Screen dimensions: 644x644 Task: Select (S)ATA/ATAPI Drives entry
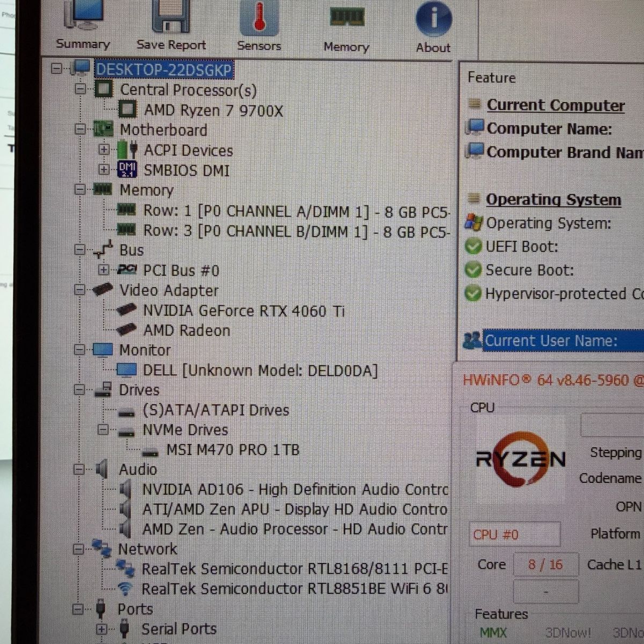(x=216, y=411)
